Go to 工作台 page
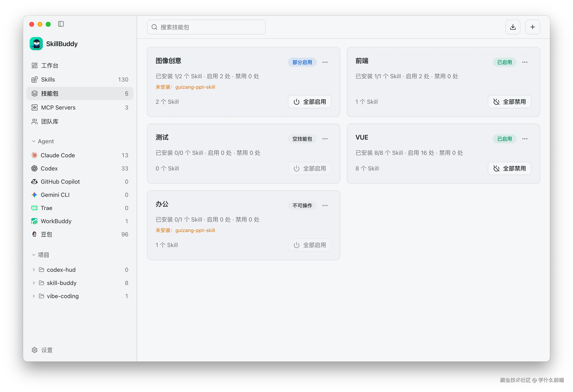 coord(80,65)
